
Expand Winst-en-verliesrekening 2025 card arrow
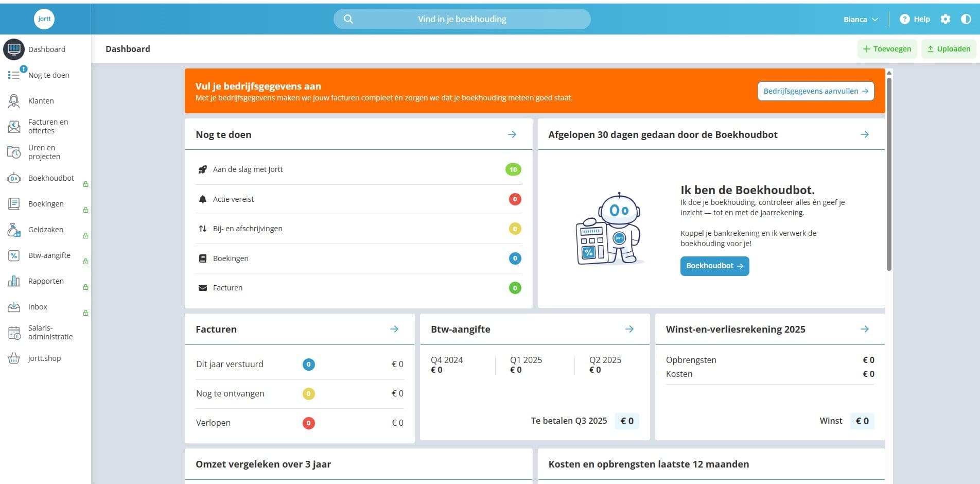pos(865,329)
